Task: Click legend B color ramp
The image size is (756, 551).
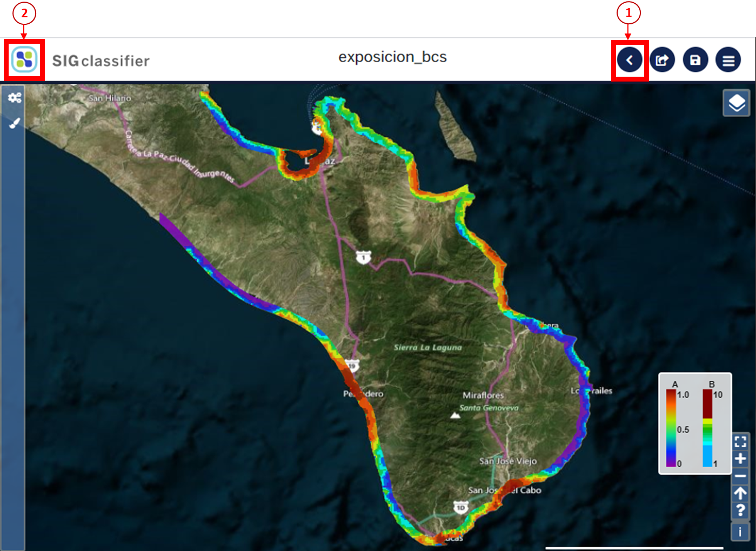Action: (x=707, y=428)
